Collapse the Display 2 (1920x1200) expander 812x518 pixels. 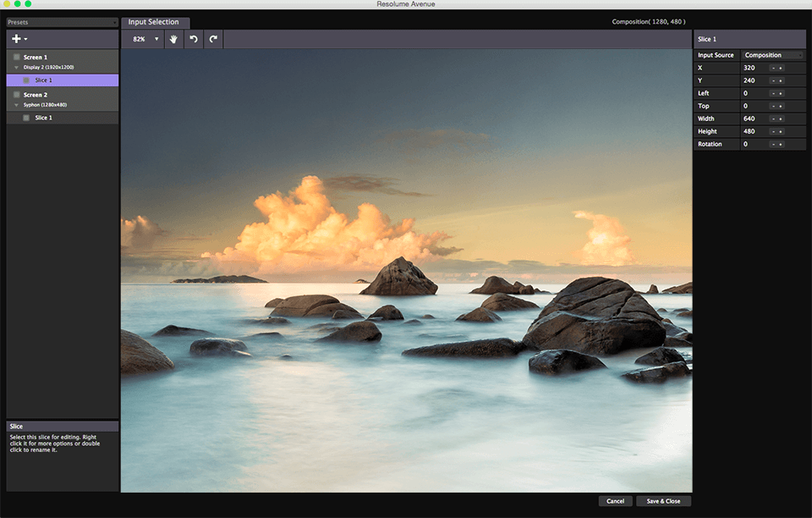[16, 67]
